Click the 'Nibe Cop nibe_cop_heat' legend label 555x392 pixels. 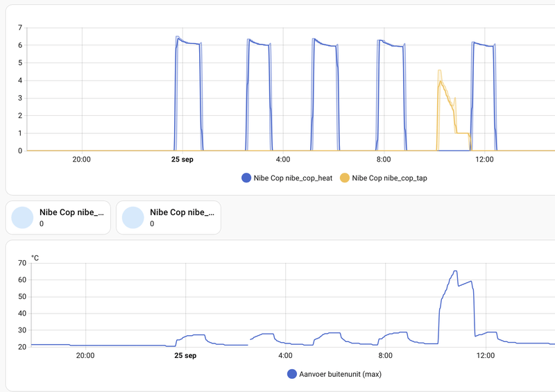pyautogui.click(x=292, y=178)
